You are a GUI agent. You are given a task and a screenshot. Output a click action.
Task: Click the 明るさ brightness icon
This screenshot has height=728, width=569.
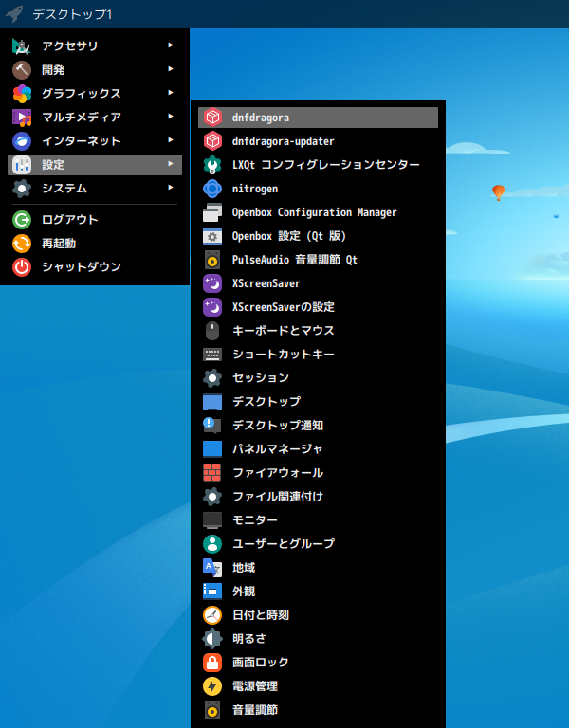(212, 639)
